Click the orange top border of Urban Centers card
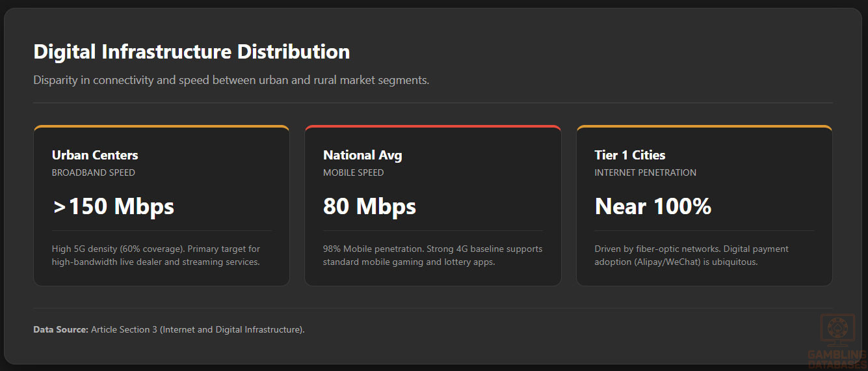 [161, 126]
